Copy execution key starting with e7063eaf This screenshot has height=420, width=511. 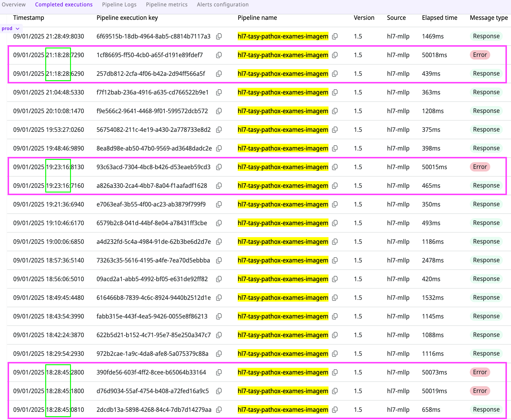(219, 204)
